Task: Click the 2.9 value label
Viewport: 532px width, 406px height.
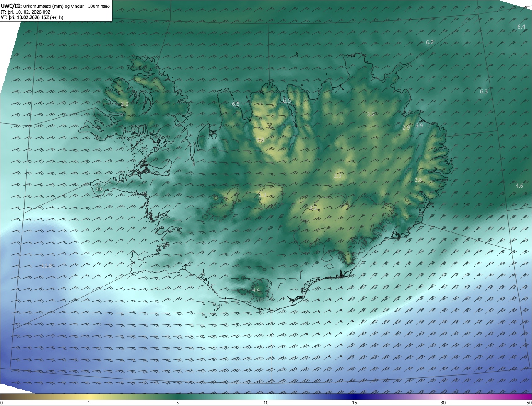Action: 406,128
